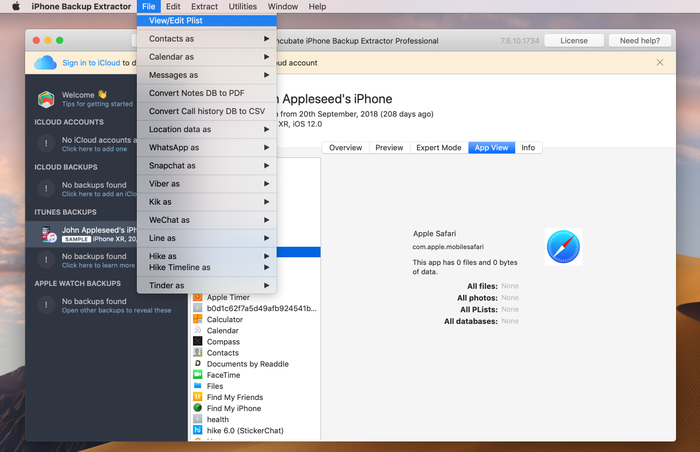Click Open other backups to reveal these

click(x=117, y=310)
